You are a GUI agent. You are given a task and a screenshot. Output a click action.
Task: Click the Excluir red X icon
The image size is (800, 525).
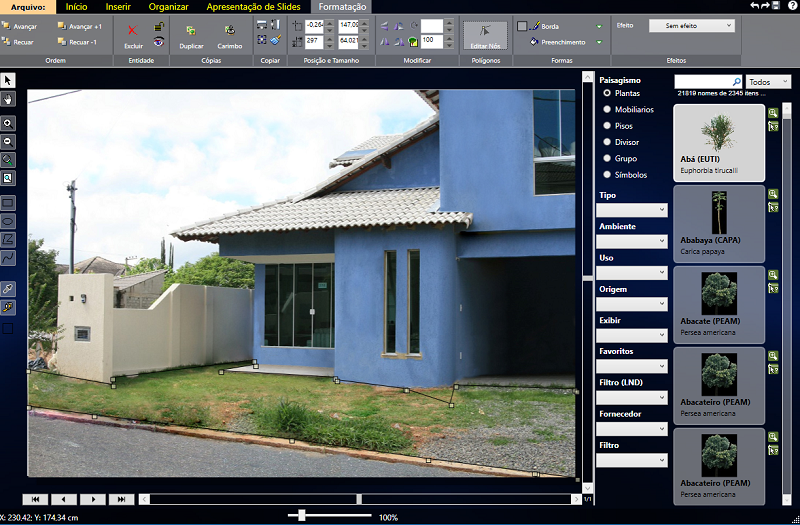[133, 31]
